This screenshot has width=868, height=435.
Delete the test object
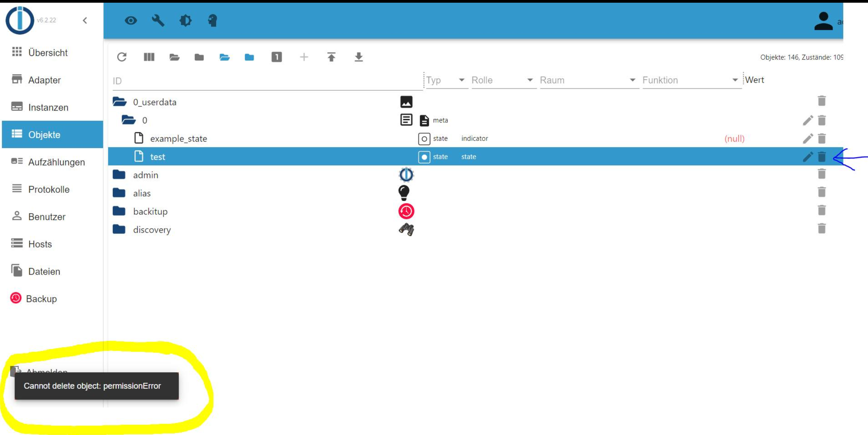(822, 157)
